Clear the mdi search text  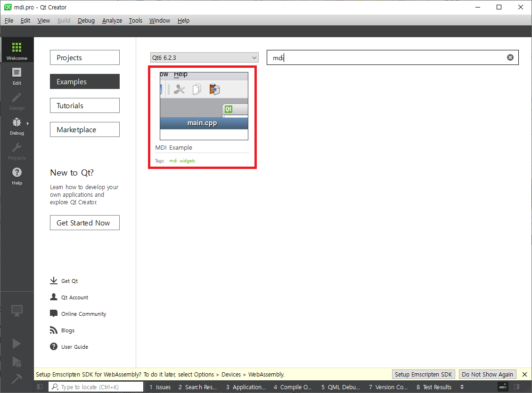coord(510,57)
